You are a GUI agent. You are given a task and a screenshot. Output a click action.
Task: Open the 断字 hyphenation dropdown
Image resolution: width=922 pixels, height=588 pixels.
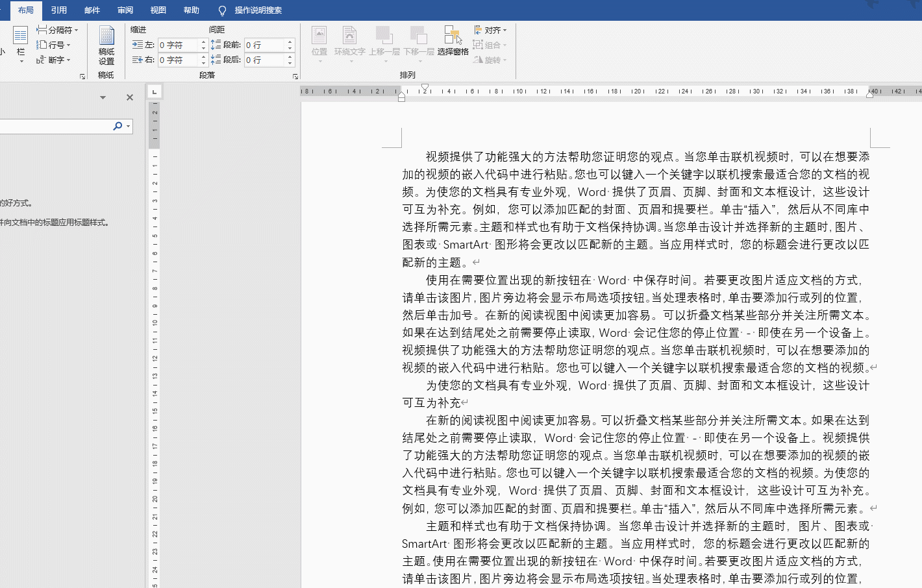53,60
